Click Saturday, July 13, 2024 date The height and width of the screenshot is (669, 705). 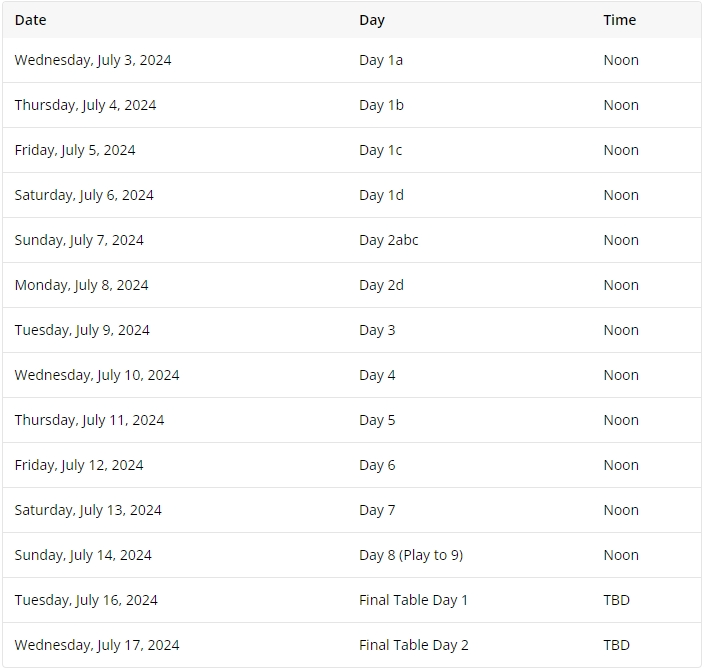pos(88,510)
